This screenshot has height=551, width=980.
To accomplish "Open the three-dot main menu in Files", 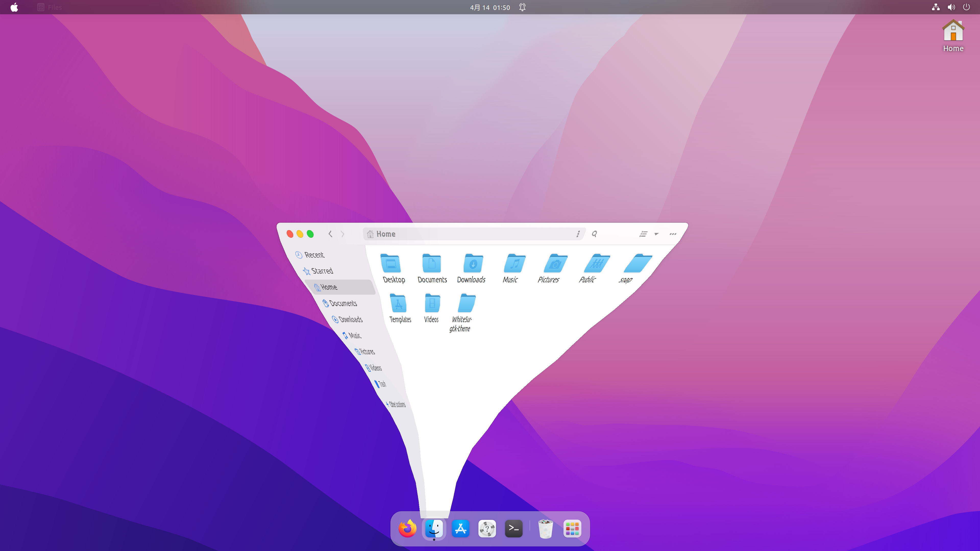I will pyautogui.click(x=673, y=234).
